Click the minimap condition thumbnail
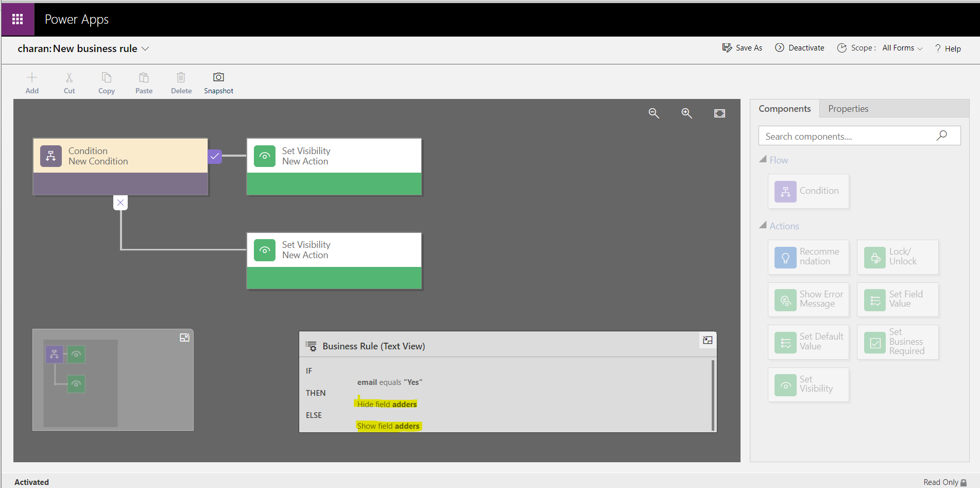 tap(54, 355)
